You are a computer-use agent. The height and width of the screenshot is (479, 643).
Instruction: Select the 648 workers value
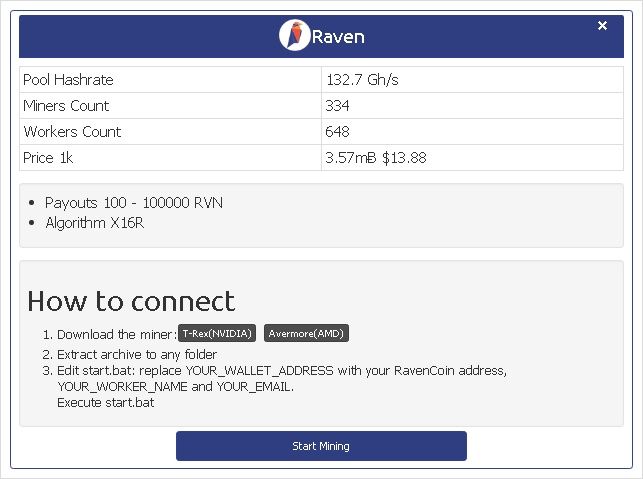(x=337, y=132)
